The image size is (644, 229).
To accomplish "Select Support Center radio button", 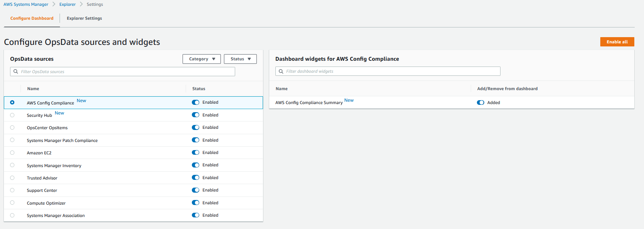I will (12, 190).
